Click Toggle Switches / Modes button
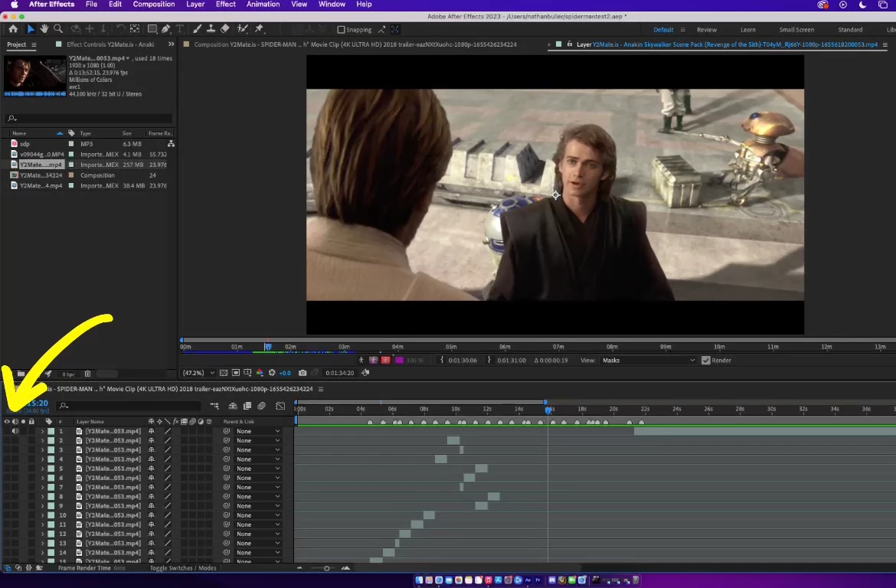 click(183, 568)
